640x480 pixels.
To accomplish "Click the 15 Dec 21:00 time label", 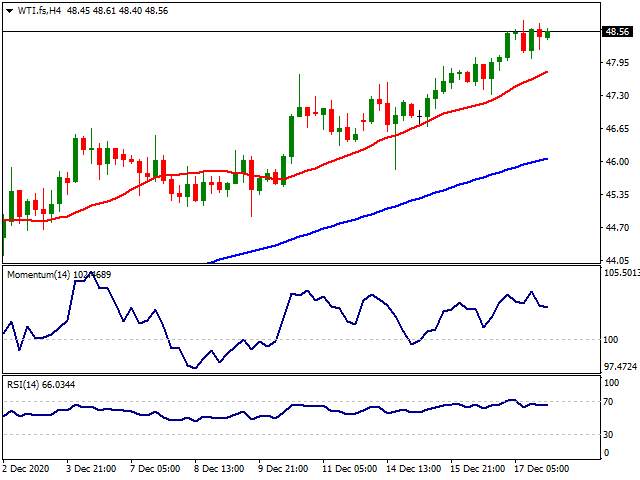I will point(478,469).
